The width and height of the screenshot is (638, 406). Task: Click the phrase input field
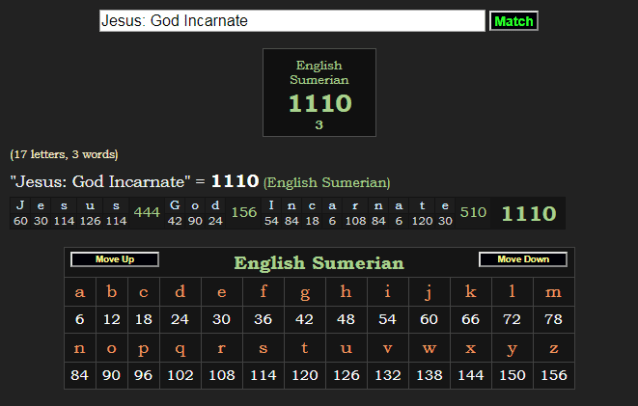tap(291, 21)
